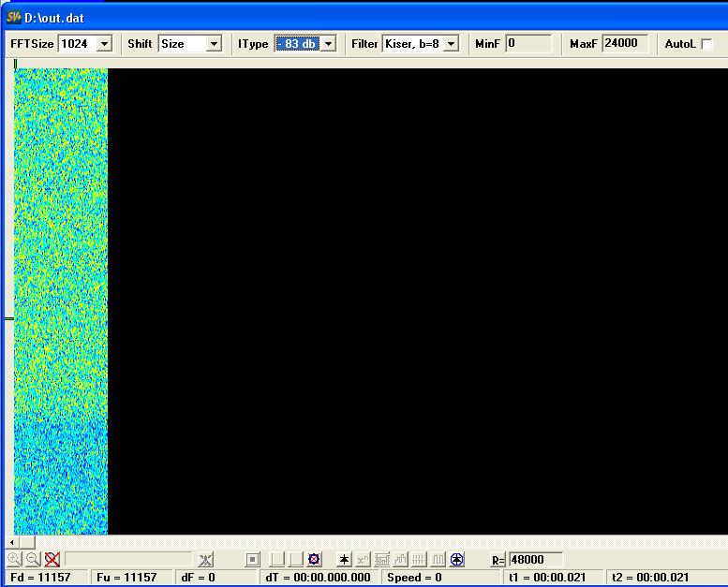Click the R= button label
728x587 pixels.
tap(498, 560)
